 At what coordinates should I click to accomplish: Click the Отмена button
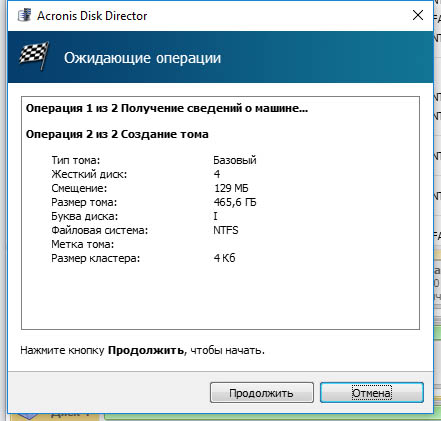(372, 393)
